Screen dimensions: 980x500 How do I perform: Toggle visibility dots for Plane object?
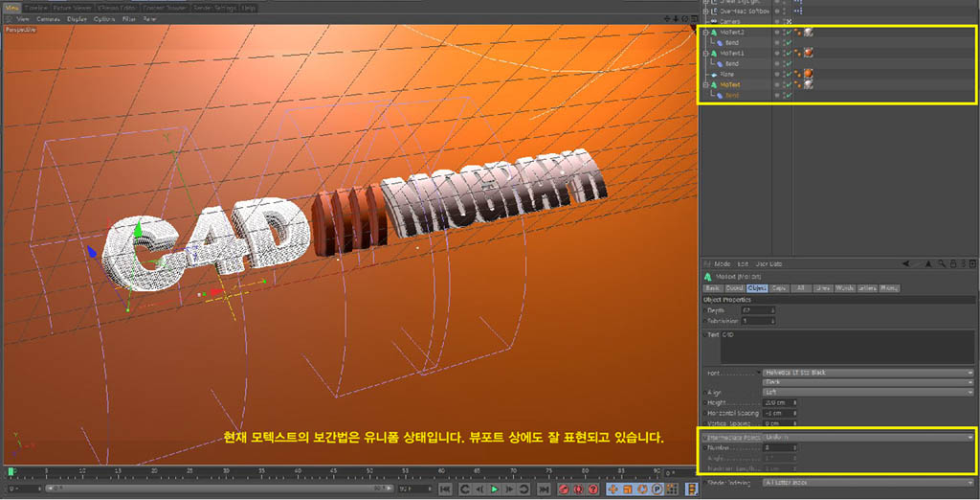click(x=784, y=74)
